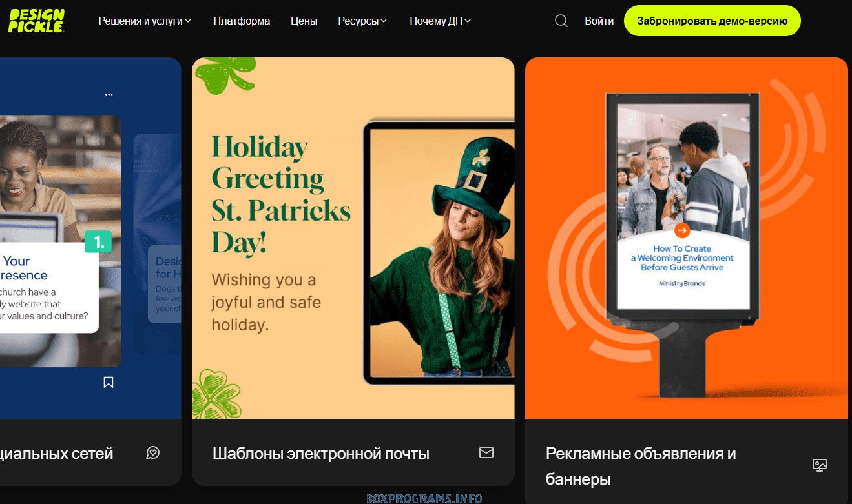Viewport: 852px width, 504px height.
Task: Click the Design Pickle logo
Action: (x=36, y=21)
